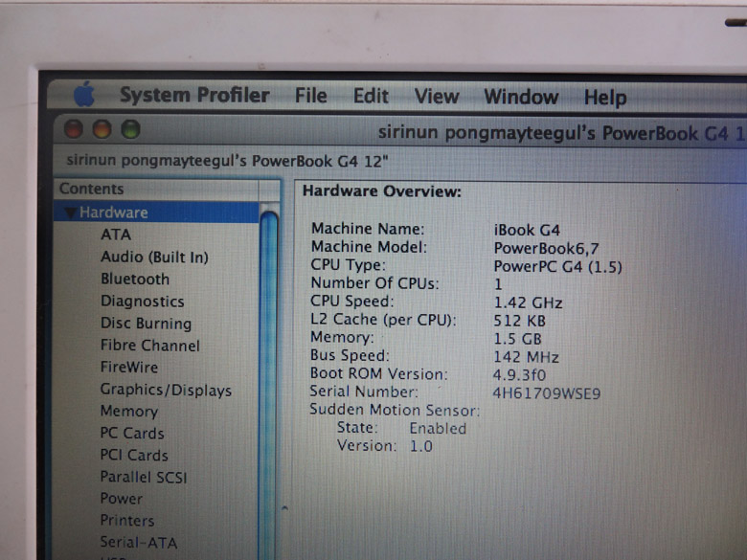This screenshot has width=747, height=560.
Task: Click the Boot ROM Version value 4.9.3f0
Action: [x=519, y=375]
